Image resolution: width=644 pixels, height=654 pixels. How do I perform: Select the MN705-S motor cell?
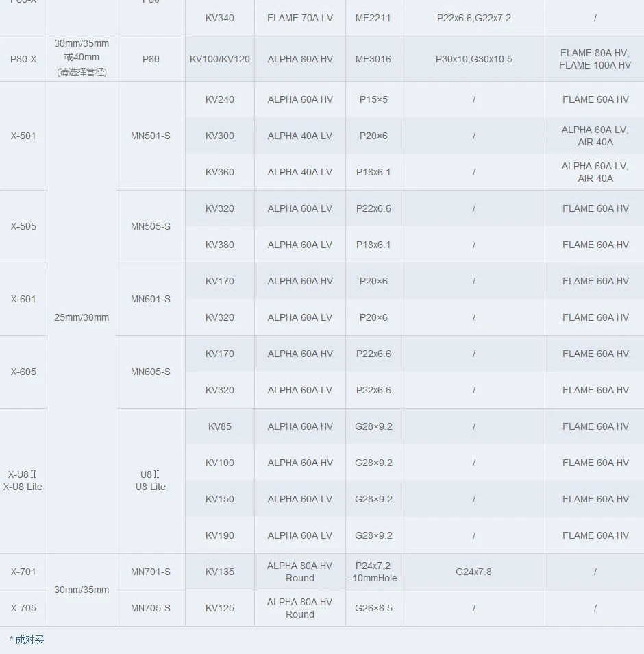[151, 608]
